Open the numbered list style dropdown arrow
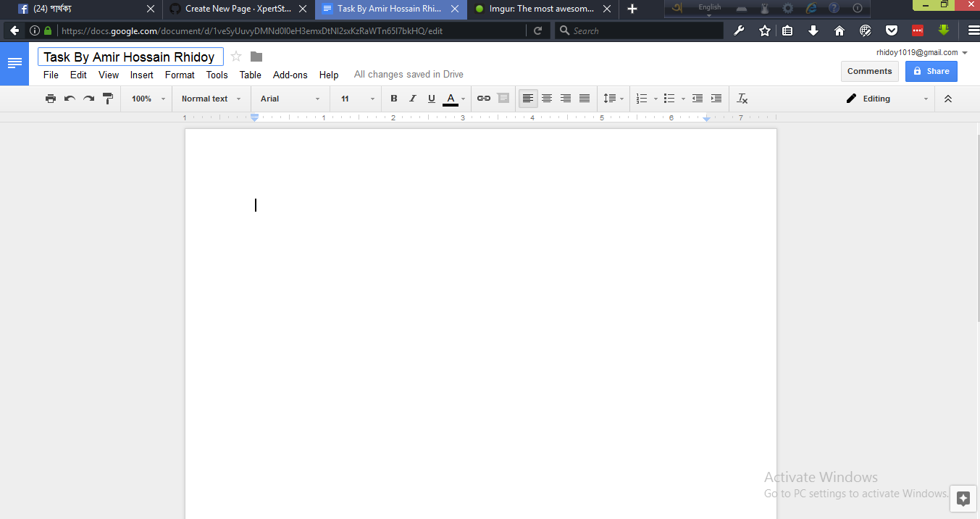Screen dimensions: 980x519 pos(656,99)
